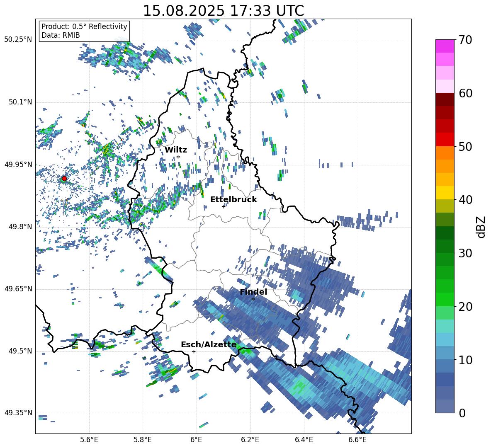Screen dimensions: 491x448
Task: Click the Esch/Alzette city label
Action: coord(209,345)
